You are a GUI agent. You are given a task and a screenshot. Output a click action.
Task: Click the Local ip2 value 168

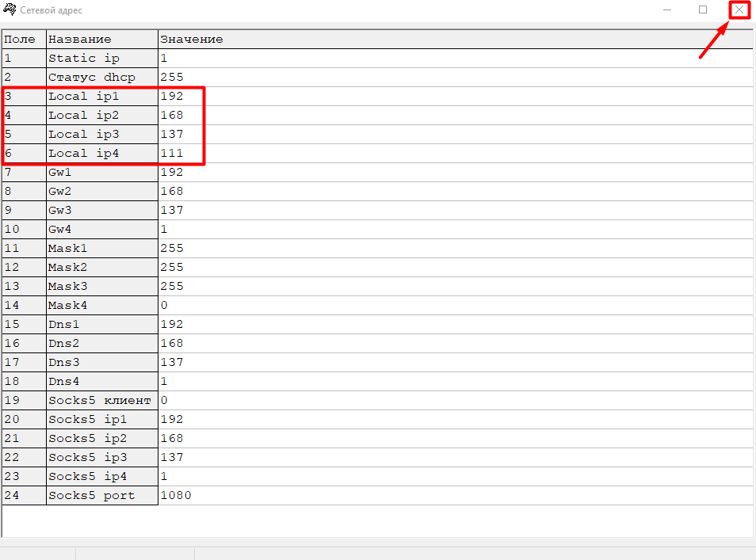tap(456, 115)
